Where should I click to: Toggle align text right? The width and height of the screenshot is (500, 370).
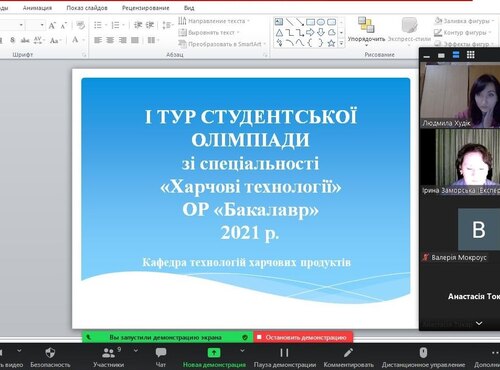pos(123,40)
